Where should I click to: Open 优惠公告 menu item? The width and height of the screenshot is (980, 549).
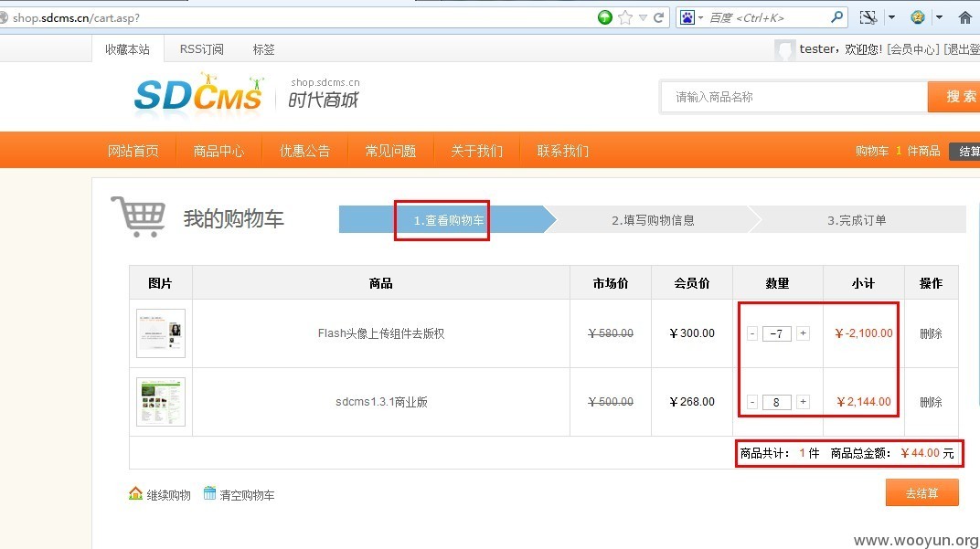(304, 151)
